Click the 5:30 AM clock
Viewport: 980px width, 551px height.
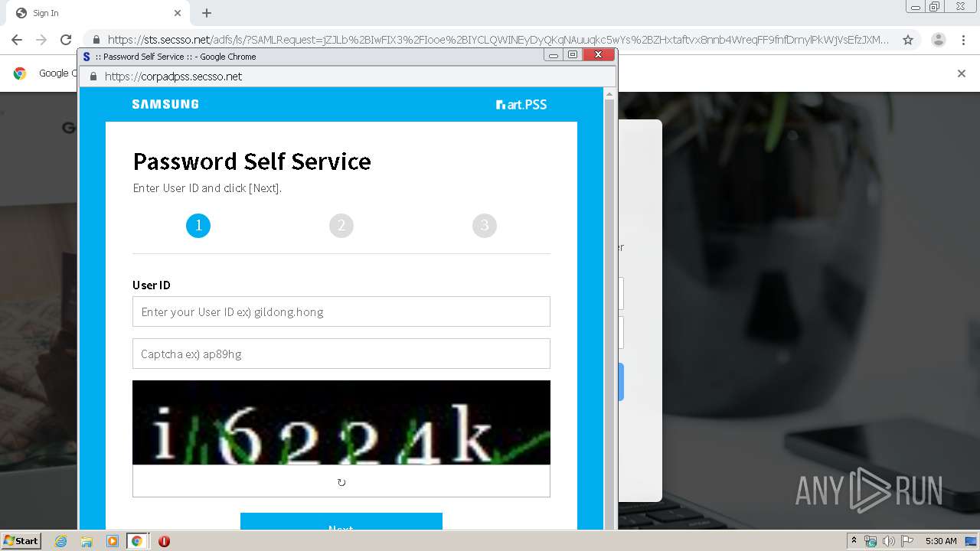(x=941, y=541)
